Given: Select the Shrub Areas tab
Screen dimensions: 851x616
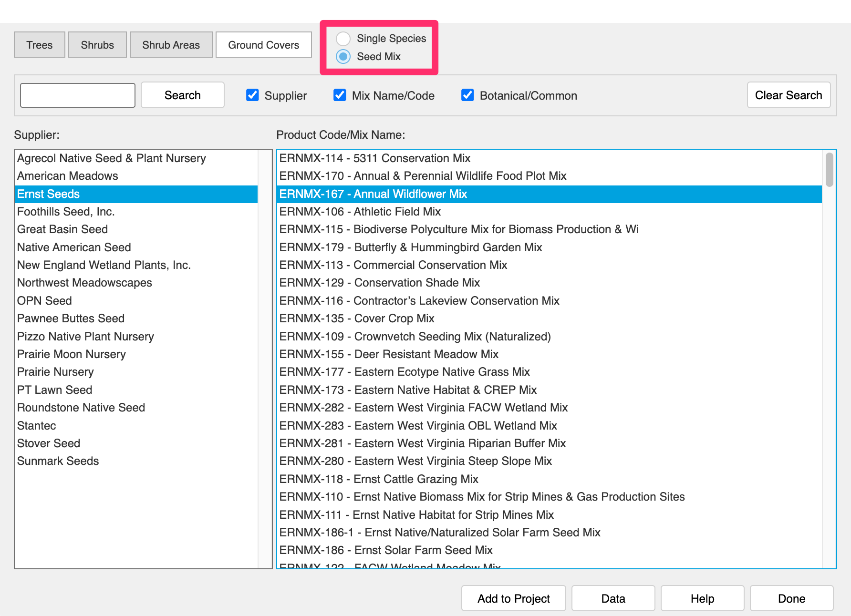Looking at the screenshot, I should (x=171, y=45).
